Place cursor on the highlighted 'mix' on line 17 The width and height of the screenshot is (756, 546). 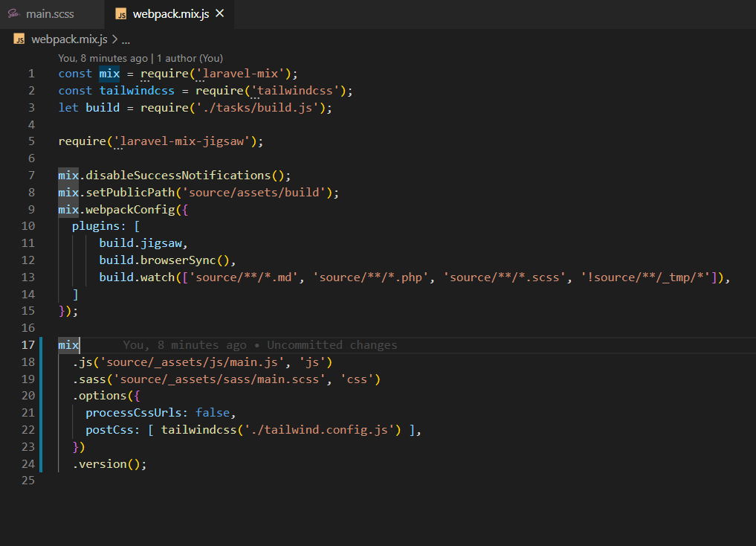click(68, 344)
